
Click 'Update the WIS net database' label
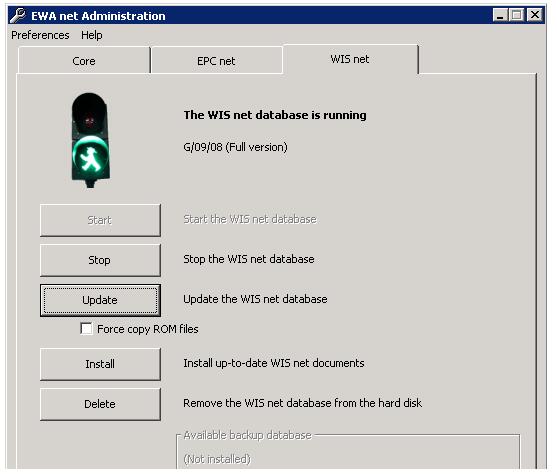pyautogui.click(x=255, y=299)
